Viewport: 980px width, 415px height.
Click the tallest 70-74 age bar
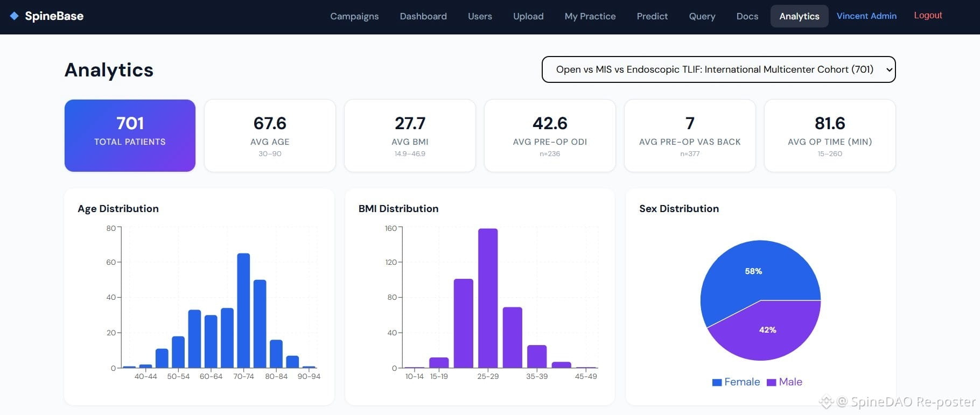pyautogui.click(x=243, y=311)
